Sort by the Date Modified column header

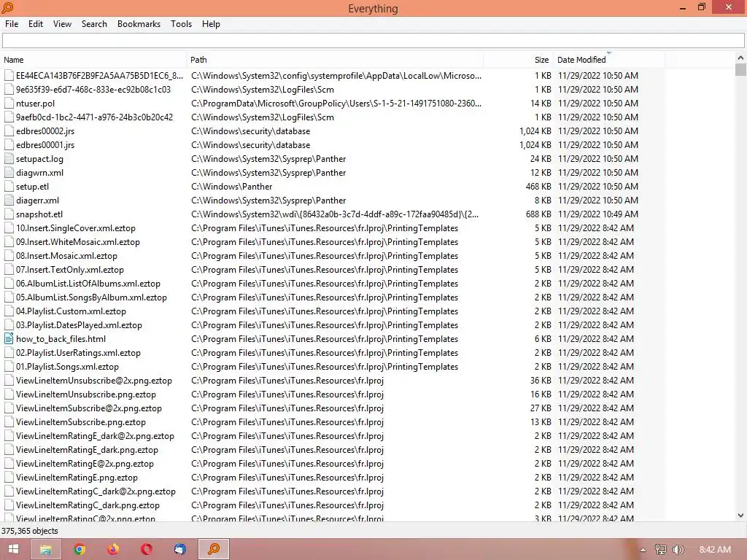[609, 60]
